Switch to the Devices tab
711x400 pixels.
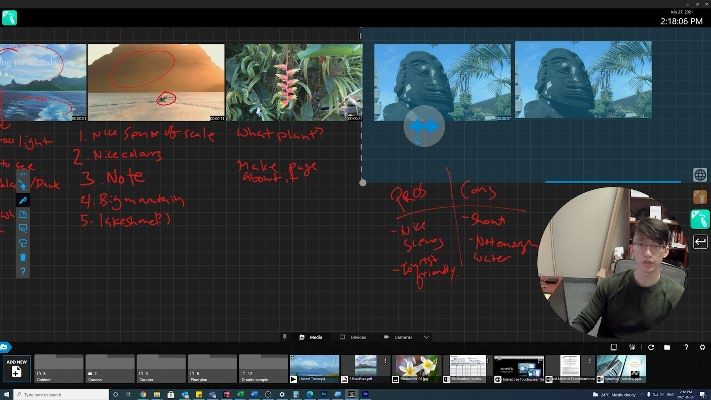(x=353, y=337)
